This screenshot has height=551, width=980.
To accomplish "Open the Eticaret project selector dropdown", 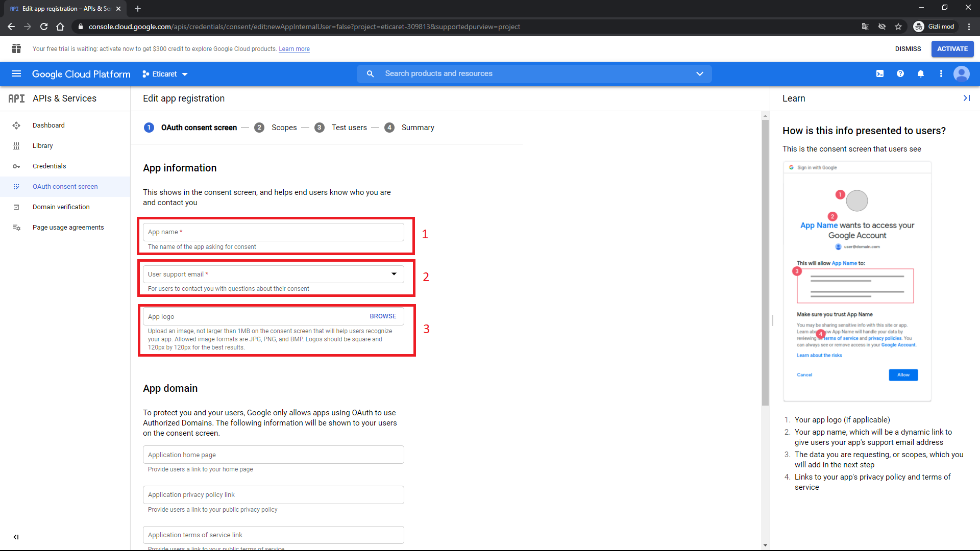I will pyautogui.click(x=165, y=74).
